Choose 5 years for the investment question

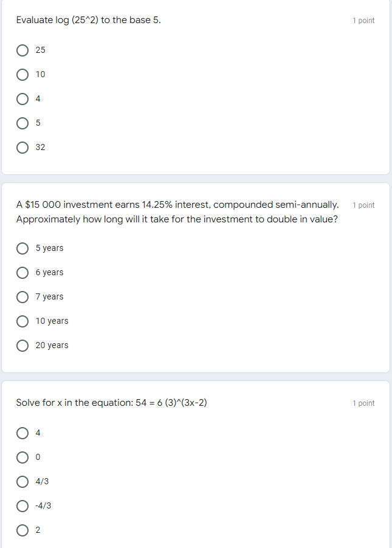point(22,248)
